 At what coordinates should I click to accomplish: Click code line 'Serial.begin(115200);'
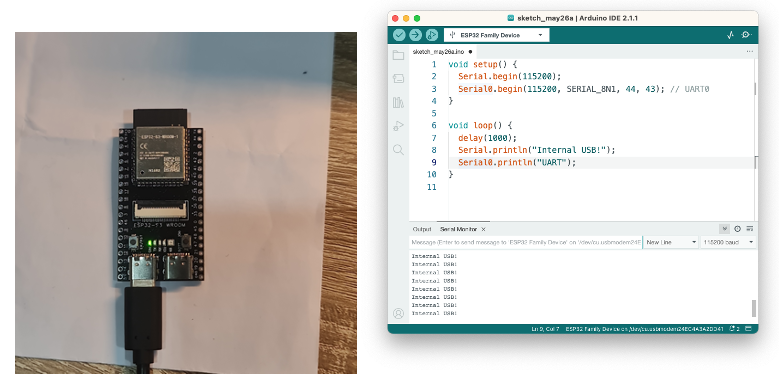[x=509, y=77]
